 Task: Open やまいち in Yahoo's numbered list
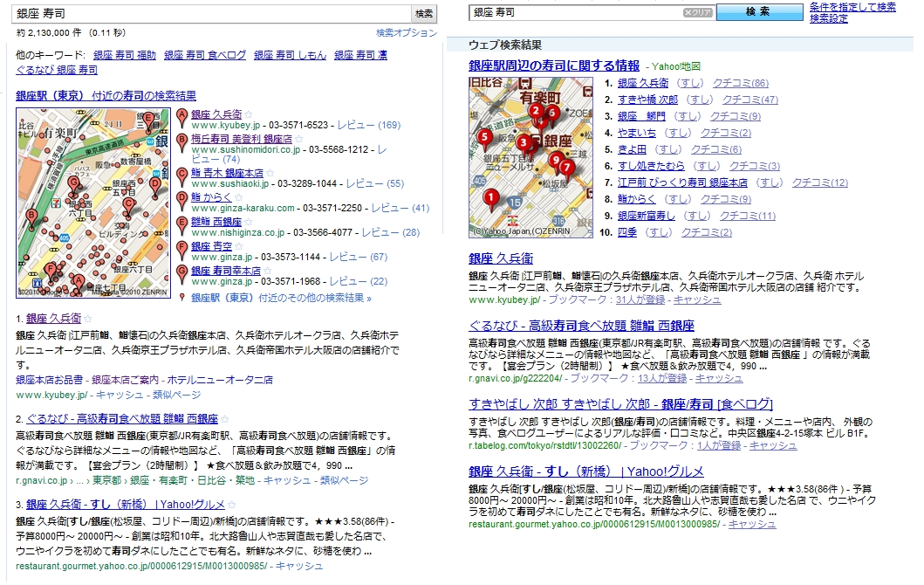(x=636, y=133)
